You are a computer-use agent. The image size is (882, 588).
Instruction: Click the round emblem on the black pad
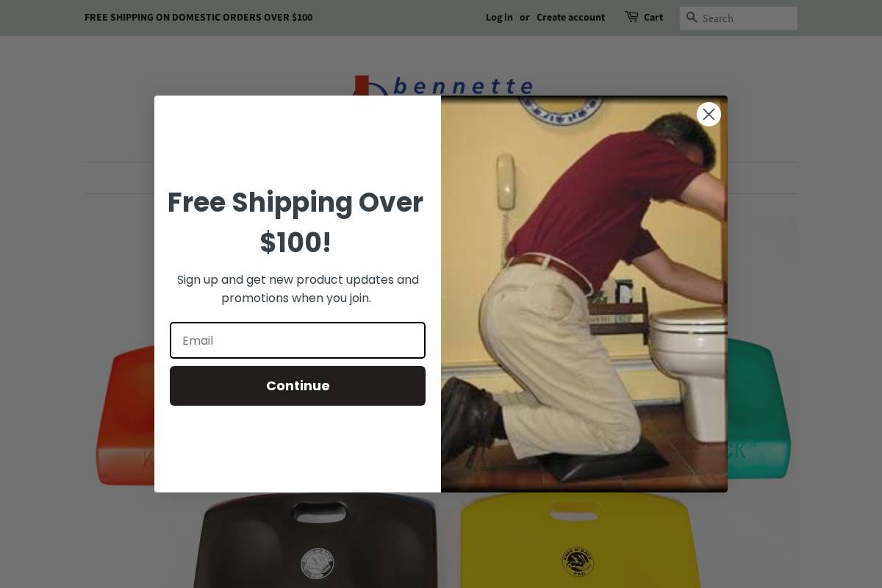(318, 564)
